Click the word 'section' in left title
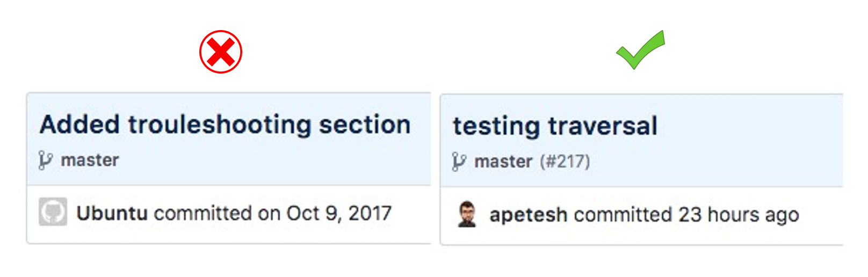This screenshot has width=868, height=277. point(365,125)
